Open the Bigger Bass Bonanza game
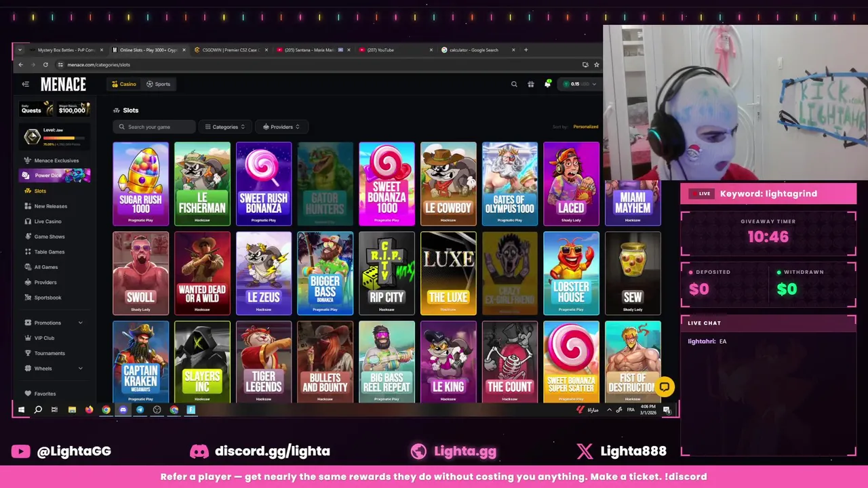The width and height of the screenshot is (868, 488). click(325, 273)
